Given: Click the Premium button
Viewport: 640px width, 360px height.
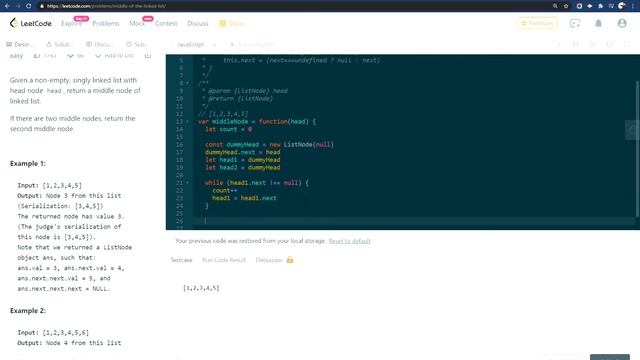Looking at the screenshot, I should point(537,23).
